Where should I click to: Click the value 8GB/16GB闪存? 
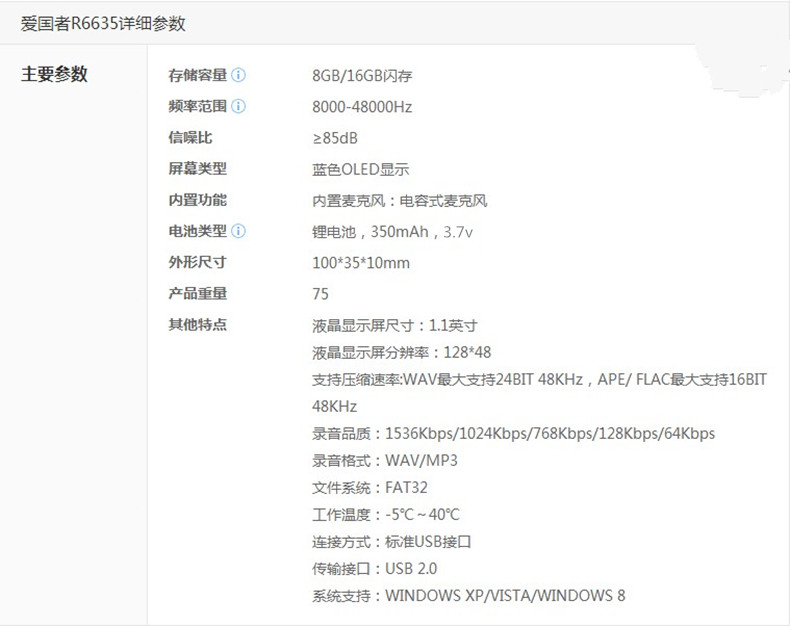[362, 76]
